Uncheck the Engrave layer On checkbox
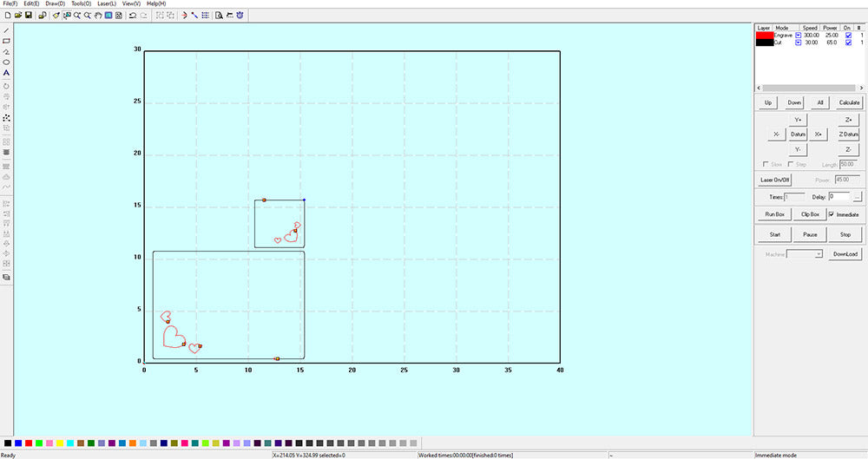Viewport: 868px width, 459px height. (848, 35)
